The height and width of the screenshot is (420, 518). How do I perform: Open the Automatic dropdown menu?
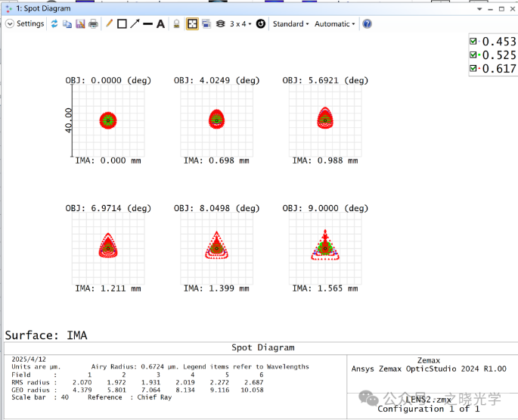[334, 24]
